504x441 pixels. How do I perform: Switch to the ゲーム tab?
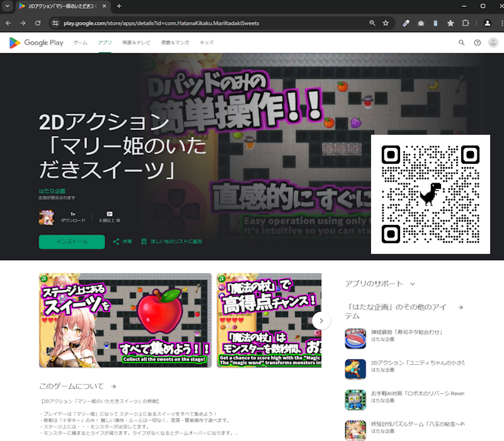[80, 43]
